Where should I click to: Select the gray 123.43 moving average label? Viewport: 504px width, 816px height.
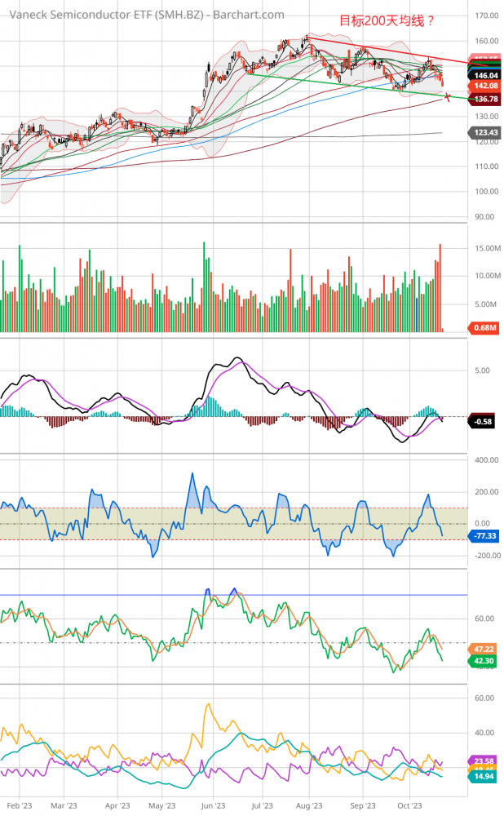tap(485, 132)
